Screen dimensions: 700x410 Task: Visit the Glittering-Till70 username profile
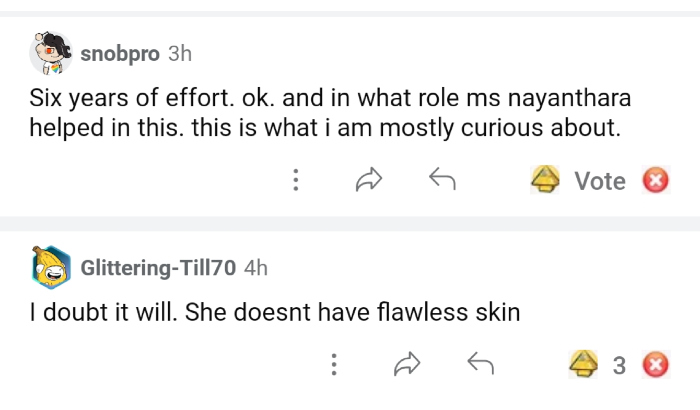pos(158,268)
